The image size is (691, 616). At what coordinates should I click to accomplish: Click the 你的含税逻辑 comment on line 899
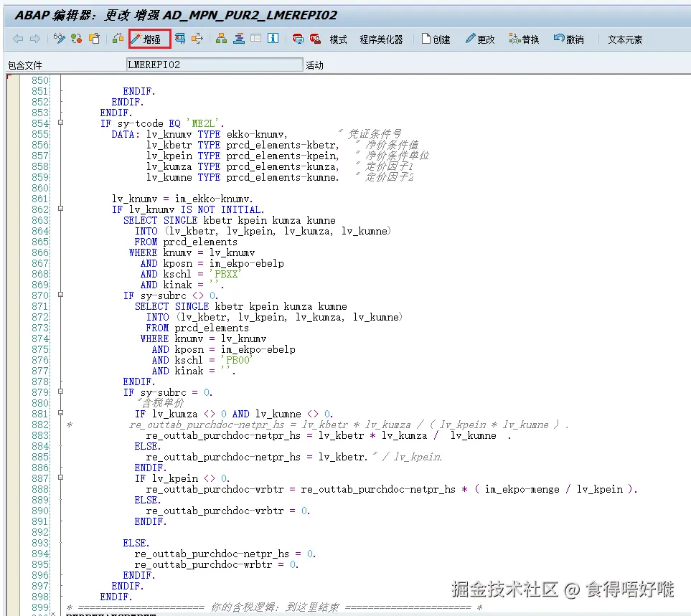(275, 607)
